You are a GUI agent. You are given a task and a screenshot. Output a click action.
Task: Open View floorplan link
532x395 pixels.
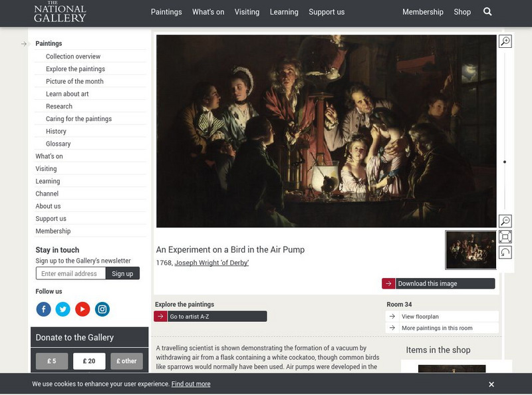[x=420, y=317]
